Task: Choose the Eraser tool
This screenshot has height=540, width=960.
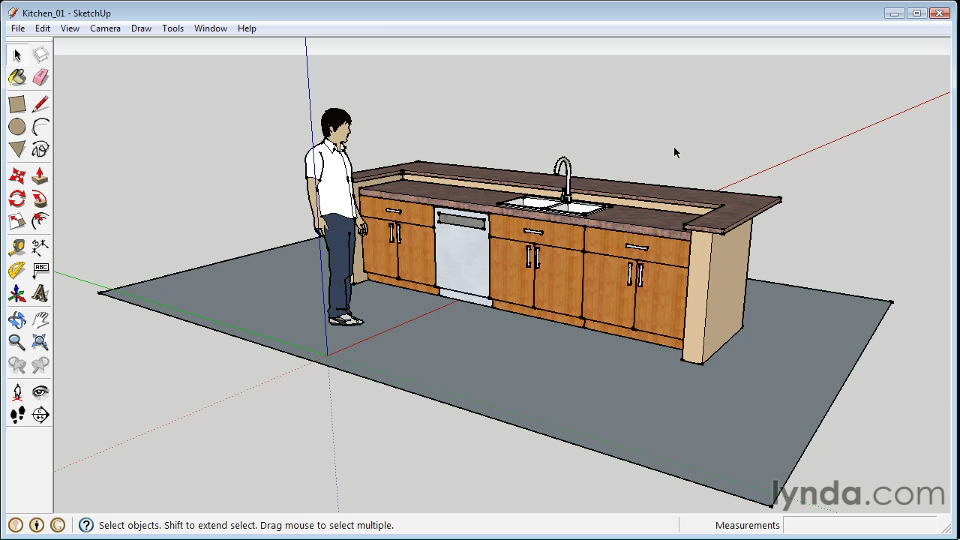Action: pyautogui.click(x=40, y=78)
